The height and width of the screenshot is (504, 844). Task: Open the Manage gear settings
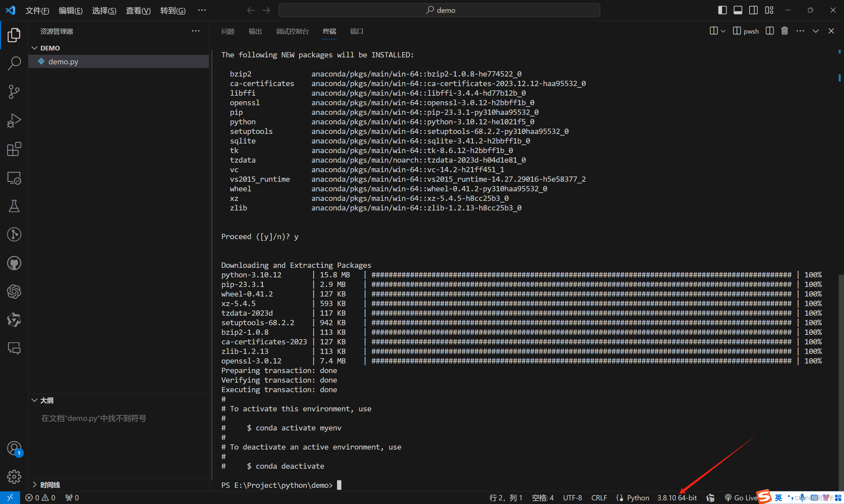pyautogui.click(x=14, y=477)
